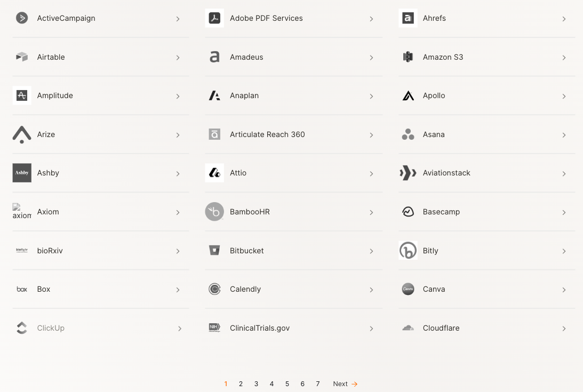Screen dimensions: 583x392
Task: Click the Canva round logo
Action: 408,289
